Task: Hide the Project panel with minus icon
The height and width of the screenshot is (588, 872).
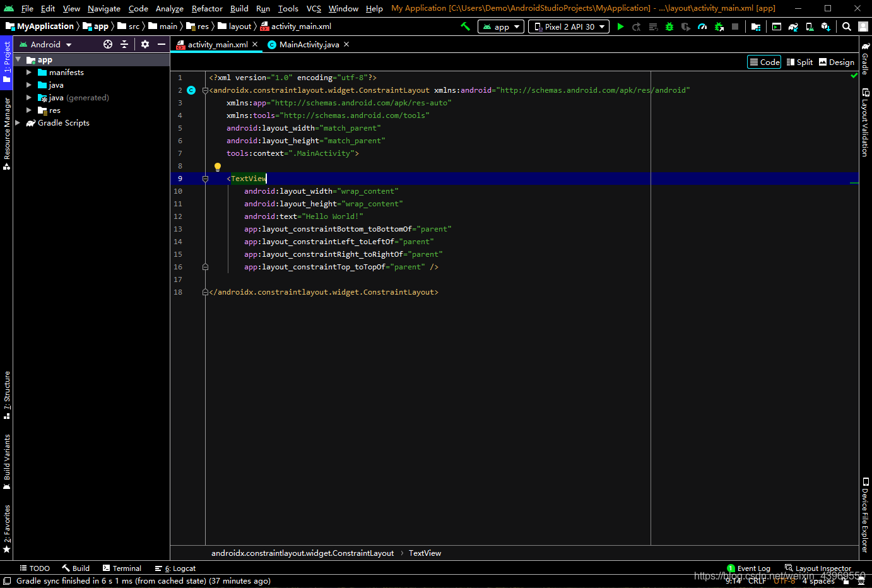Action: 162,44
